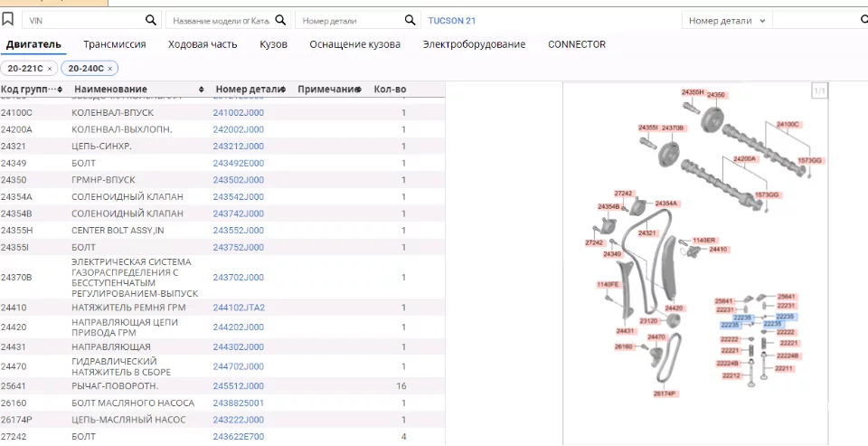
Task: Click the model name search magnifier icon
Action: pyautogui.click(x=280, y=20)
